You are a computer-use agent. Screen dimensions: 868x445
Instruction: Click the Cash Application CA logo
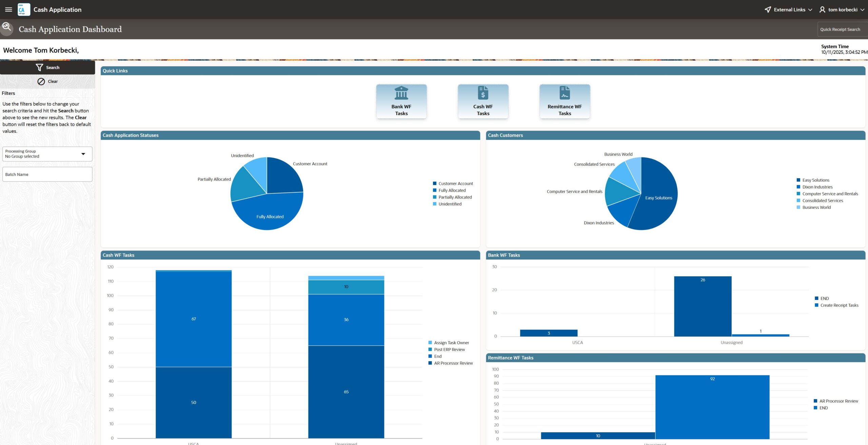(23, 9)
